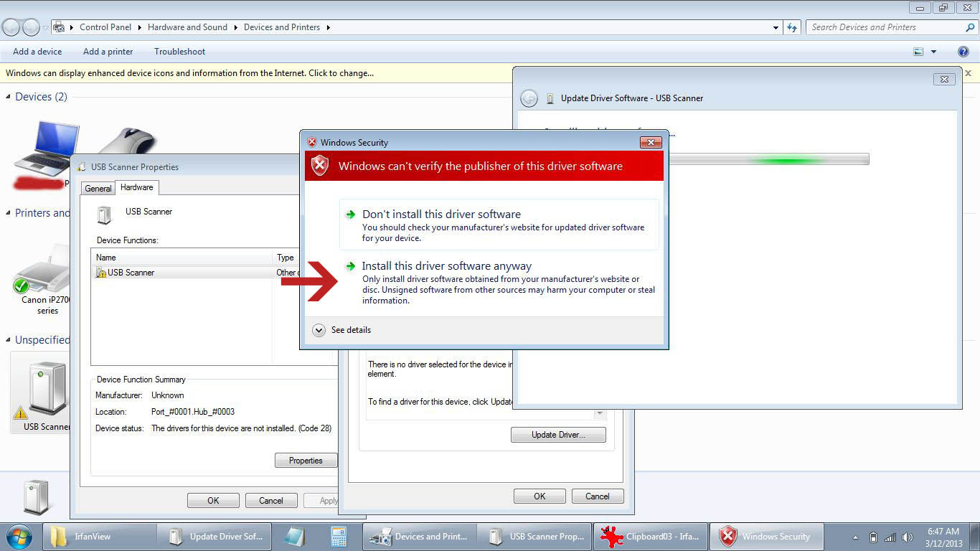Click refresh button next to address bar
The image size is (980, 551).
click(792, 27)
